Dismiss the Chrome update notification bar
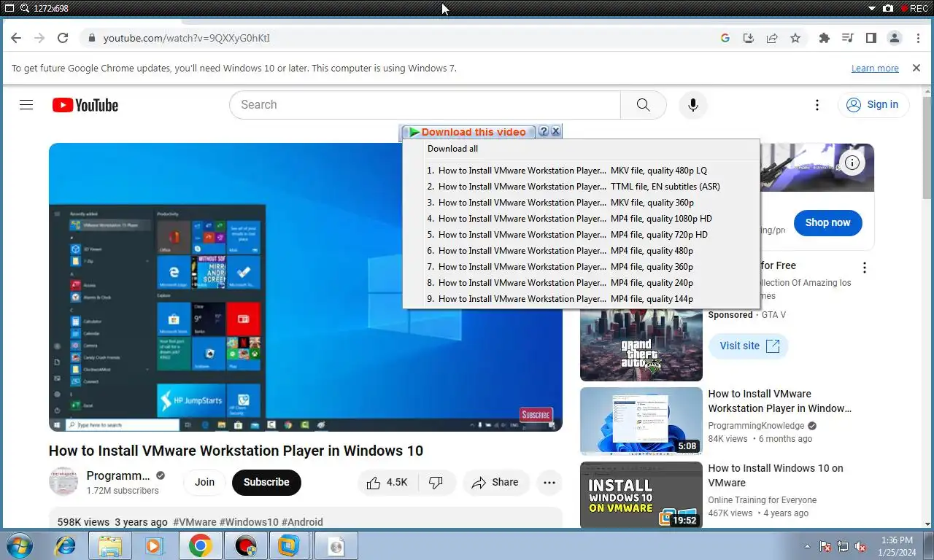 tap(916, 68)
